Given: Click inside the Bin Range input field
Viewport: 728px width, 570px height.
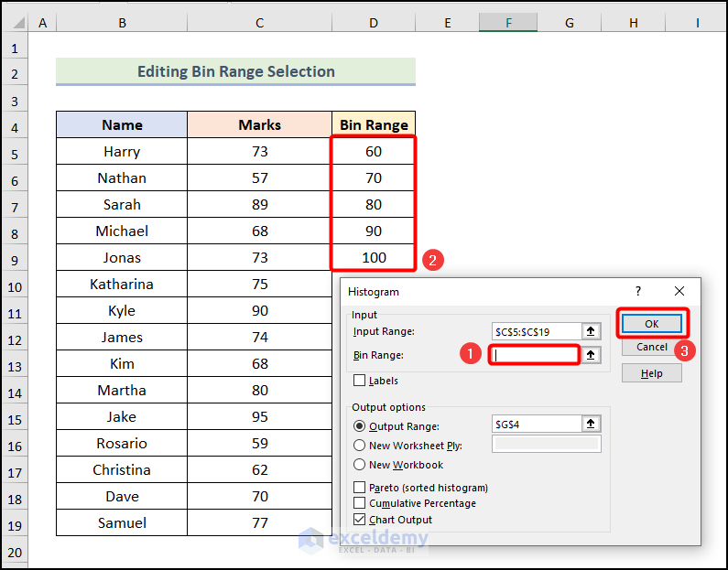Looking at the screenshot, I should pos(536,354).
